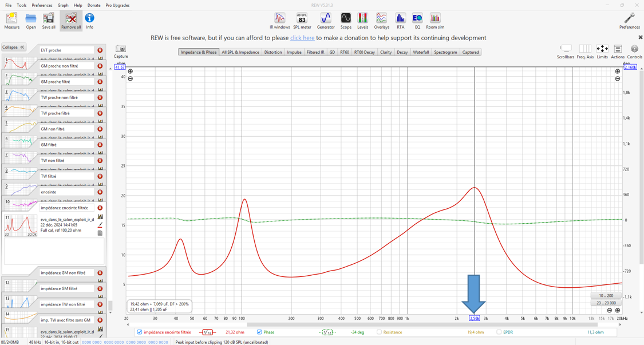Open the Scope tool
Screen dimensions: 644x345
(346, 21)
